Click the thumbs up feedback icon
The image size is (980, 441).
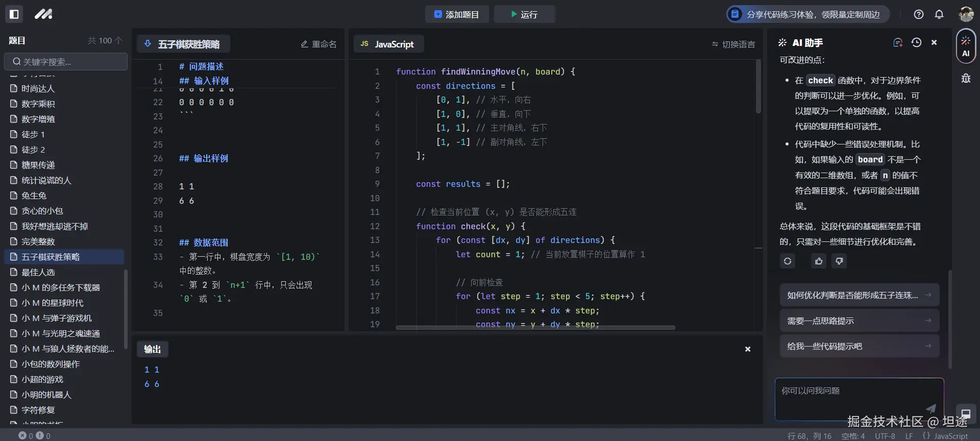819,261
